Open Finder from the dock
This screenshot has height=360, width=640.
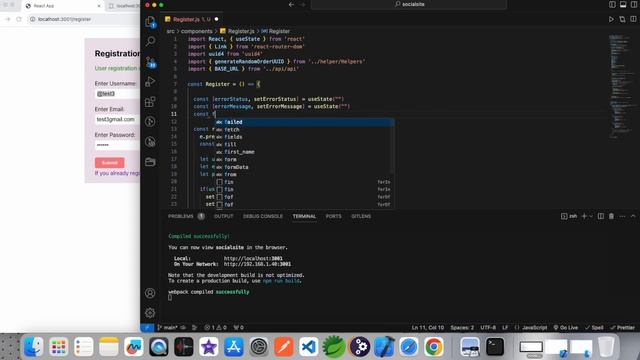[33, 347]
